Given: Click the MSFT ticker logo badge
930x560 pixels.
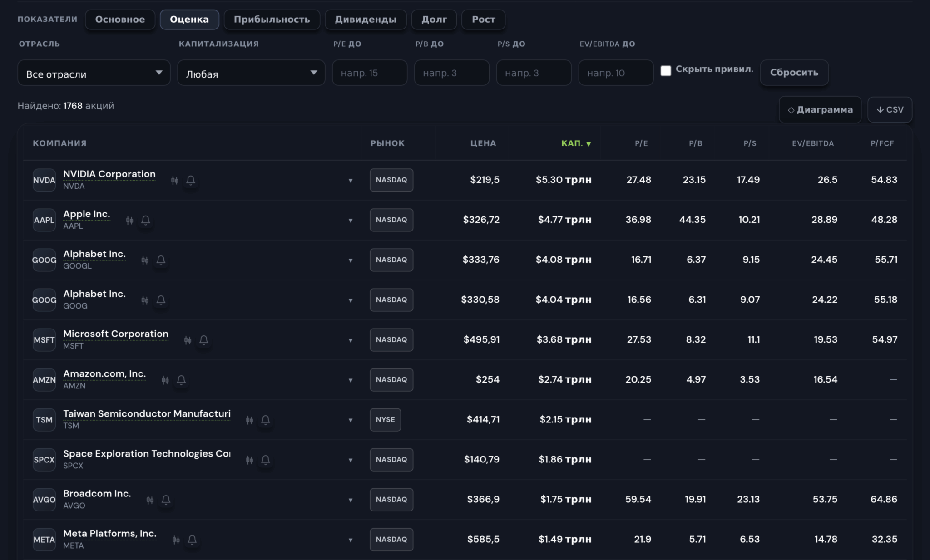Looking at the screenshot, I should (x=44, y=340).
